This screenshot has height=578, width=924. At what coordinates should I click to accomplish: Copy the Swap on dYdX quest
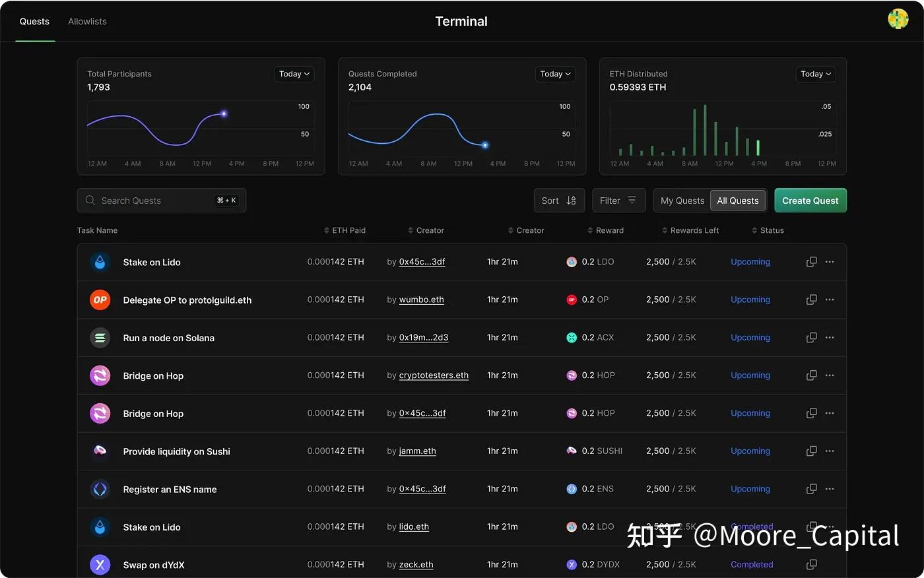[812, 564]
